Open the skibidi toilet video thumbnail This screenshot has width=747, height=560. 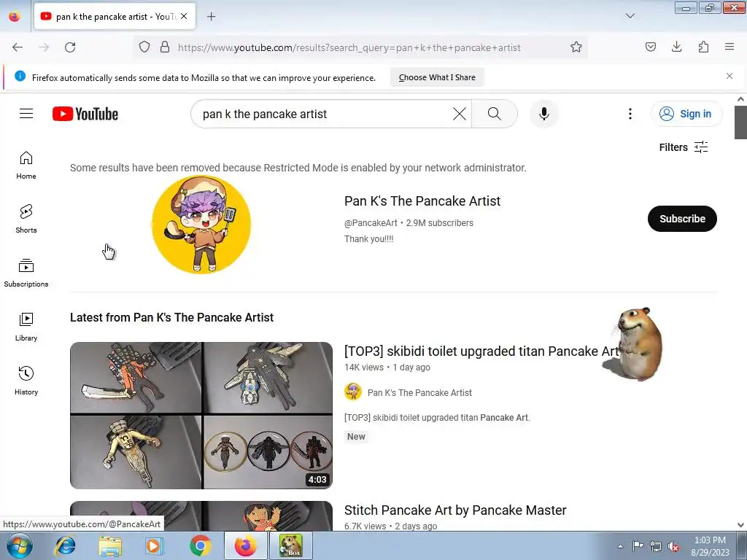point(201,415)
